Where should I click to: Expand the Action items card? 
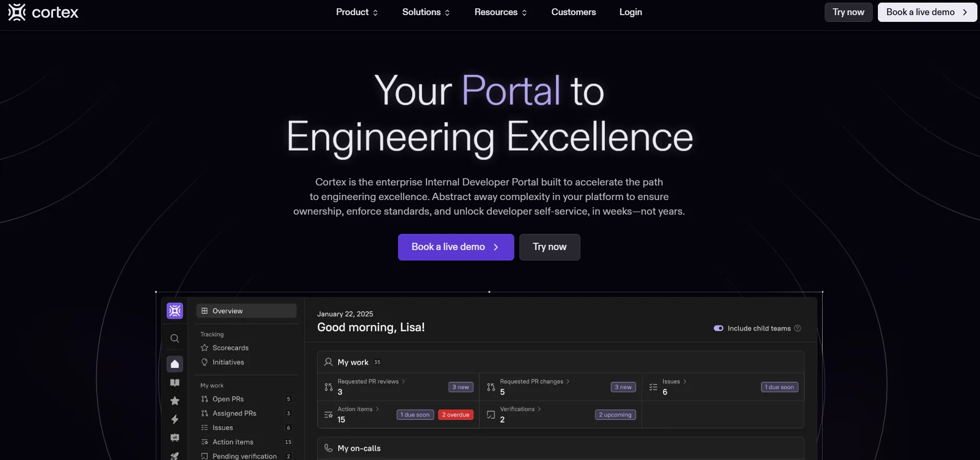(x=358, y=409)
